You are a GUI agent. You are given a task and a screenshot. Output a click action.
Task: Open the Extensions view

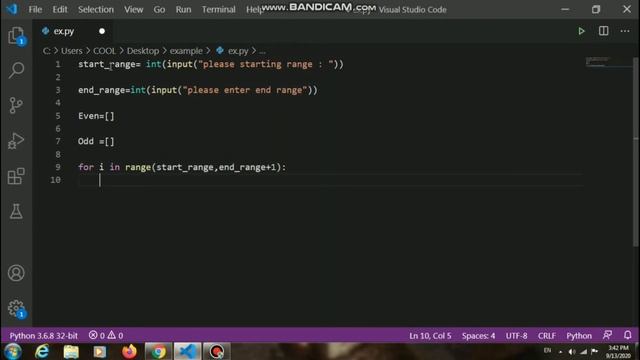coord(16,176)
